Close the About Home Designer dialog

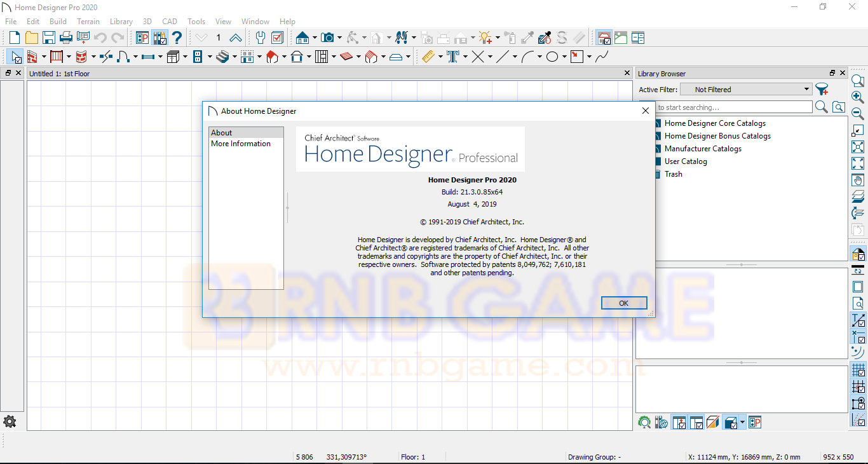(646, 111)
